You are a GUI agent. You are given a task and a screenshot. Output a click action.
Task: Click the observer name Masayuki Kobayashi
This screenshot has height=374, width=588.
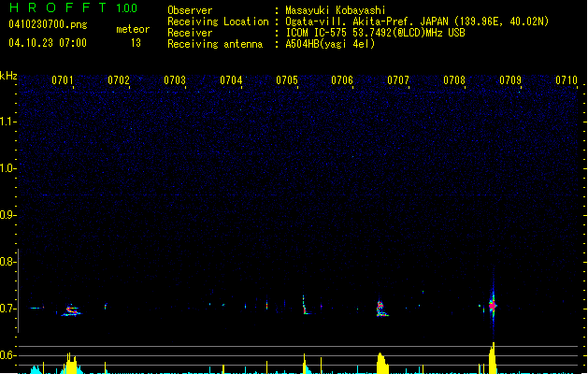tap(336, 10)
